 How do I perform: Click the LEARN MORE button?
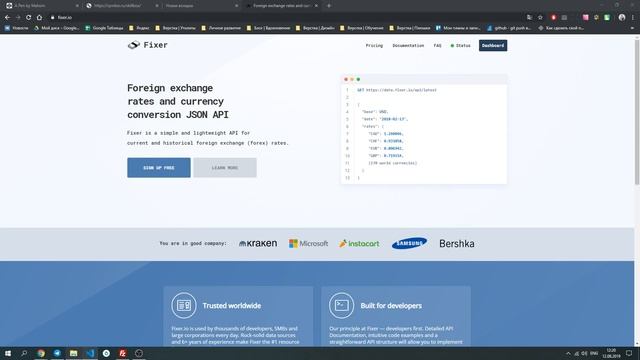(x=225, y=168)
